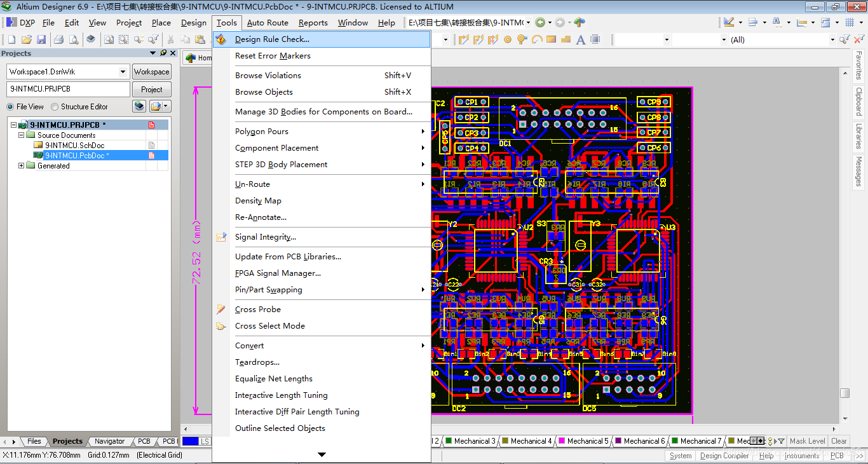Open the Reports menu
868x464 pixels.
coord(313,22)
